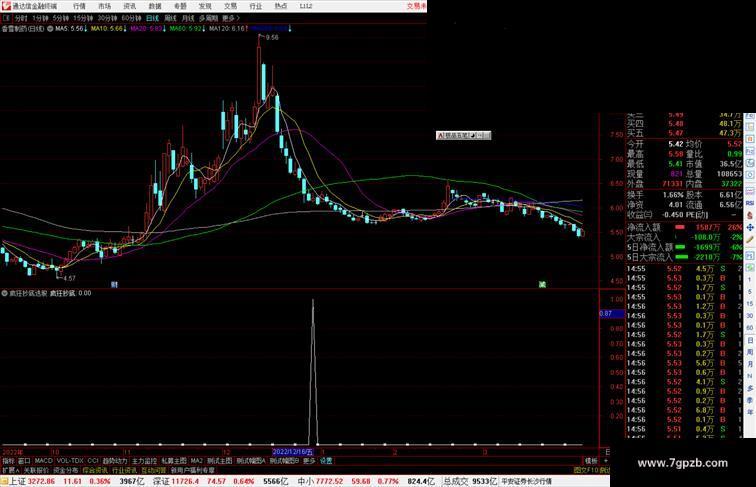
Task: Select the 30-minute shortcut in sidebar
Action: click(x=750, y=316)
